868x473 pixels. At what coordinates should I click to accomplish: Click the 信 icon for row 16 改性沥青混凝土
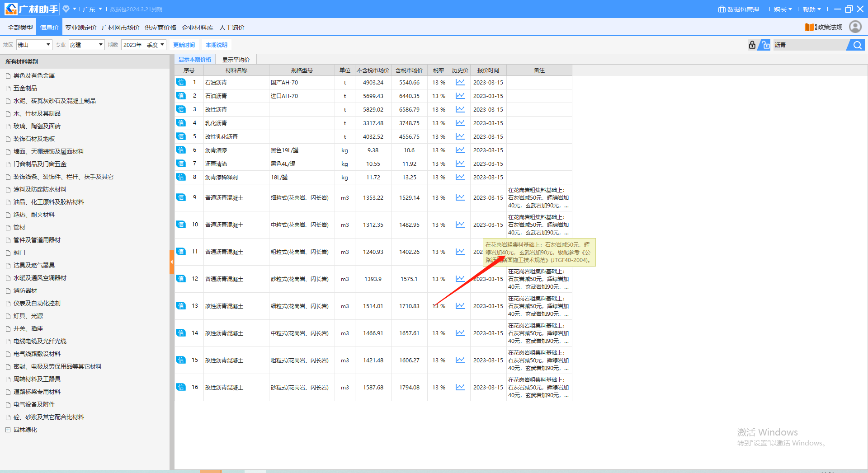point(181,387)
